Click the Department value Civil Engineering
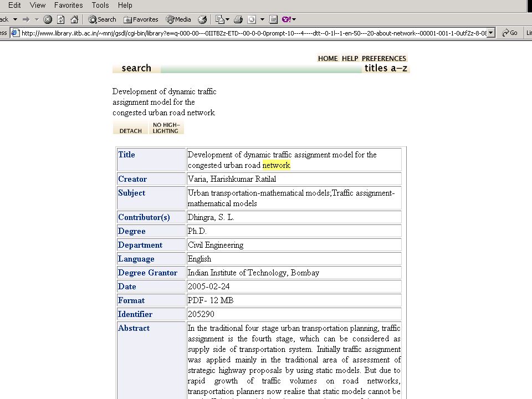Image resolution: width=532 pixels, height=399 pixels. pos(216,245)
